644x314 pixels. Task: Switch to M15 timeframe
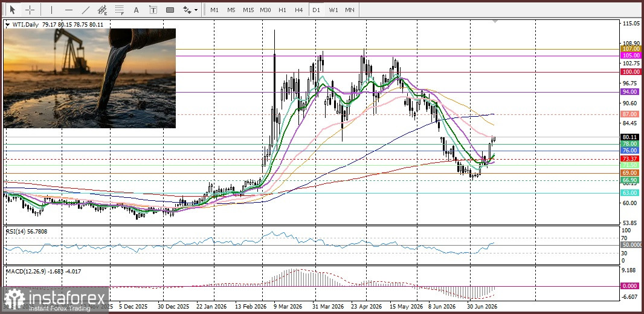click(248, 10)
